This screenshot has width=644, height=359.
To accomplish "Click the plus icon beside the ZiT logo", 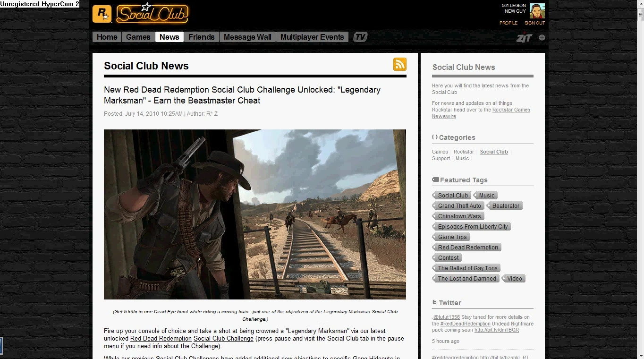I will click(542, 37).
